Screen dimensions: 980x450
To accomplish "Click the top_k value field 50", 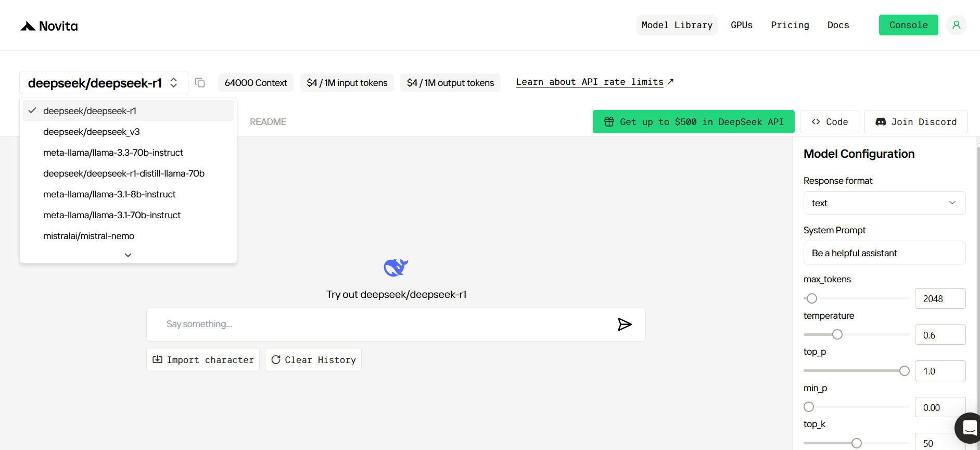I will [x=940, y=442].
